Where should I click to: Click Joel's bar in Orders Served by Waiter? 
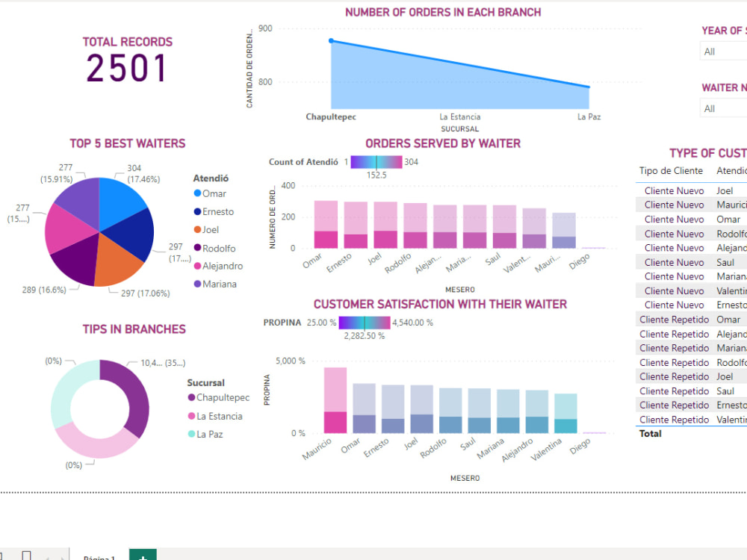pos(385,225)
